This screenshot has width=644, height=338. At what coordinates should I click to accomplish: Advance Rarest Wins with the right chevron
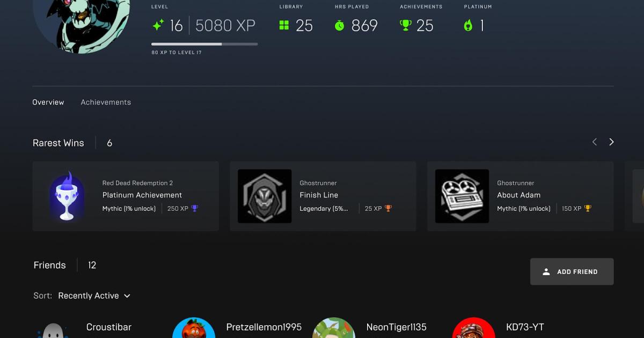[x=611, y=142]
